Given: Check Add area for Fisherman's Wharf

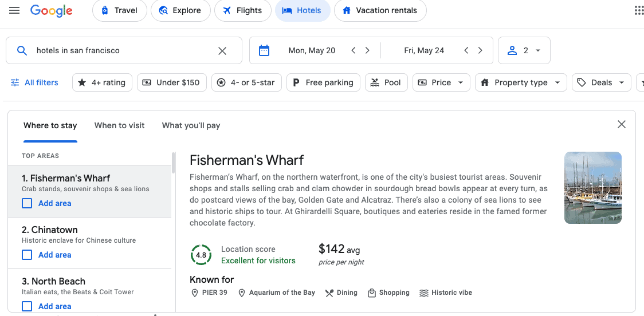Looking at the screenshot, I should tap(27, 203).
